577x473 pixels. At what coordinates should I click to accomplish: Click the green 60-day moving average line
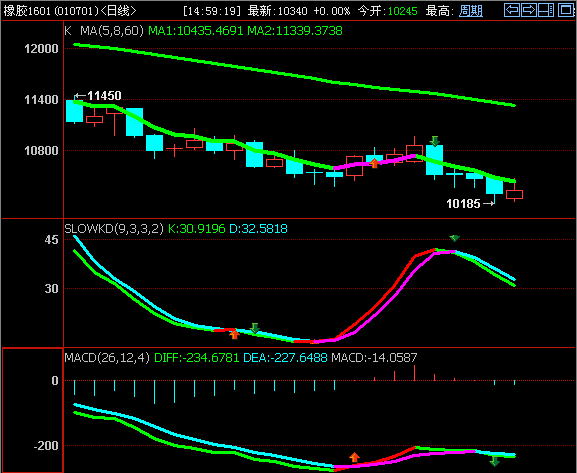[294, 75]
